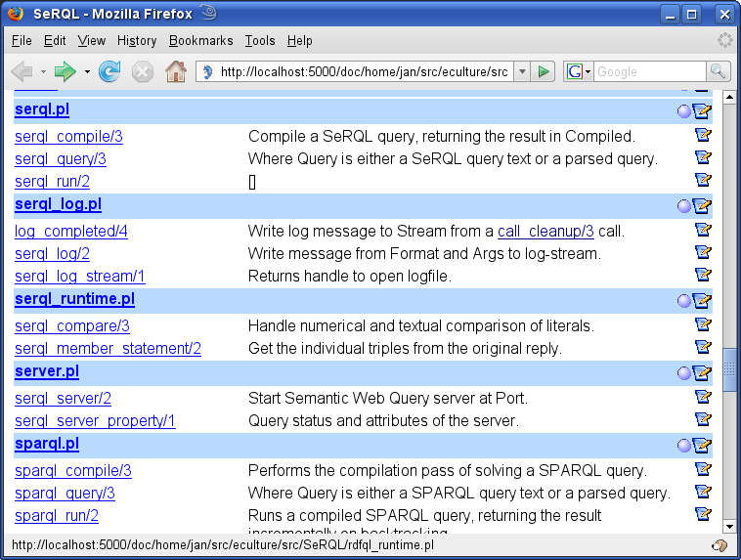741x560 pixels.
Task: Follow the call_cleanup/3 link
Action: coord(545,231)
